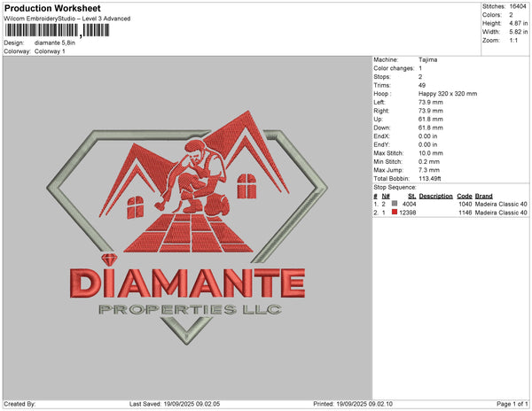Click the Stitches value 16404
Image resolution: width=532 pixels, height=411 pixels.
pos(518,6)
